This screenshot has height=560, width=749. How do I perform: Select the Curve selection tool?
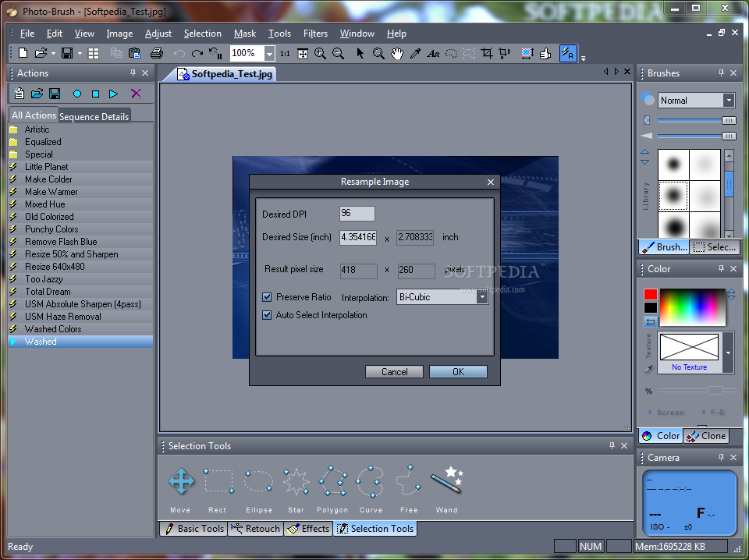coord(370,481)
